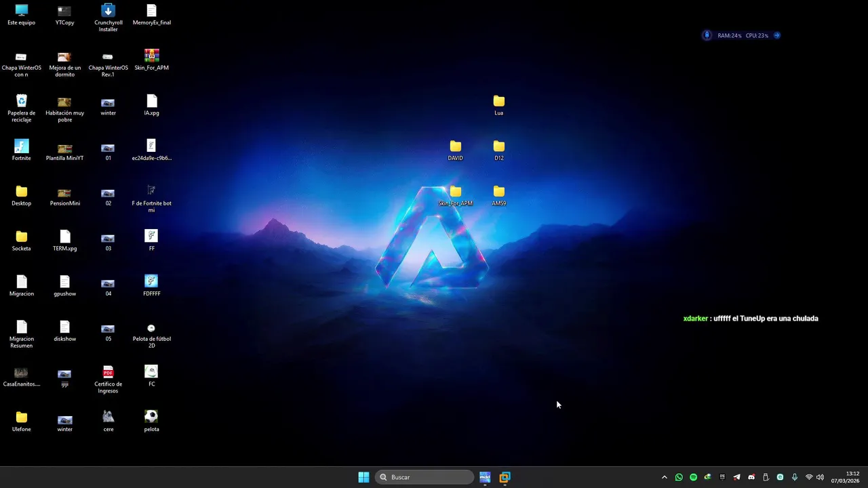Select the ec24da9e-c9b6 file

(151, 150)
